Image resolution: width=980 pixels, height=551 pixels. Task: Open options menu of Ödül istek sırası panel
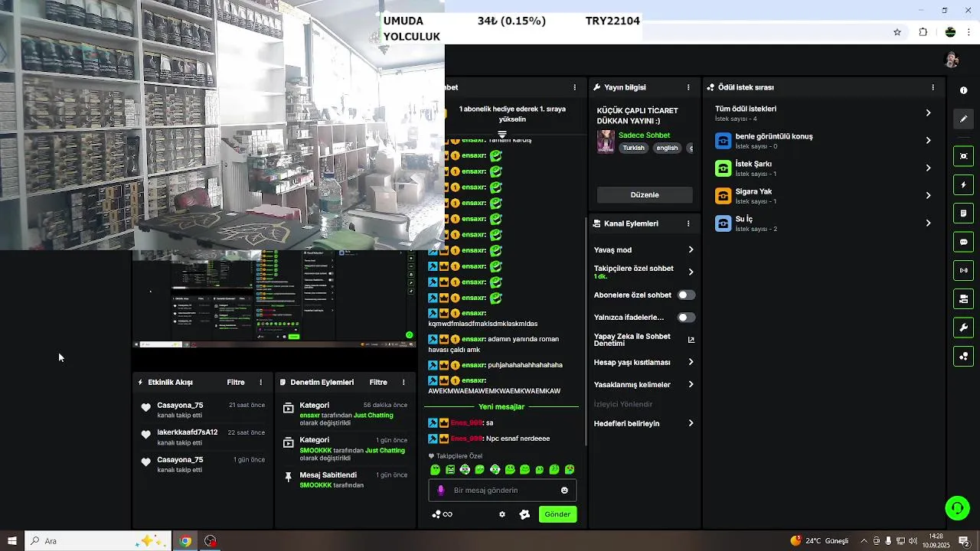(x=933, y=87)
